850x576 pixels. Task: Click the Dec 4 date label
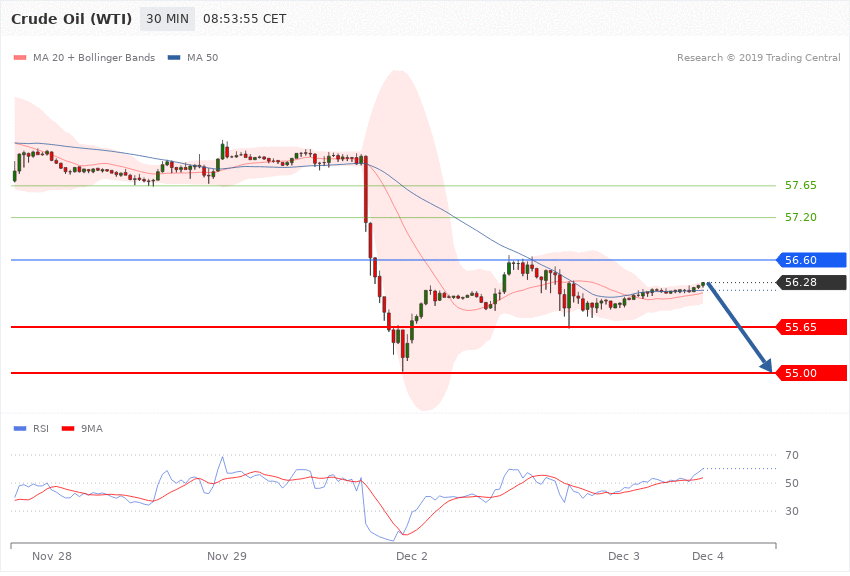[707, 556]
